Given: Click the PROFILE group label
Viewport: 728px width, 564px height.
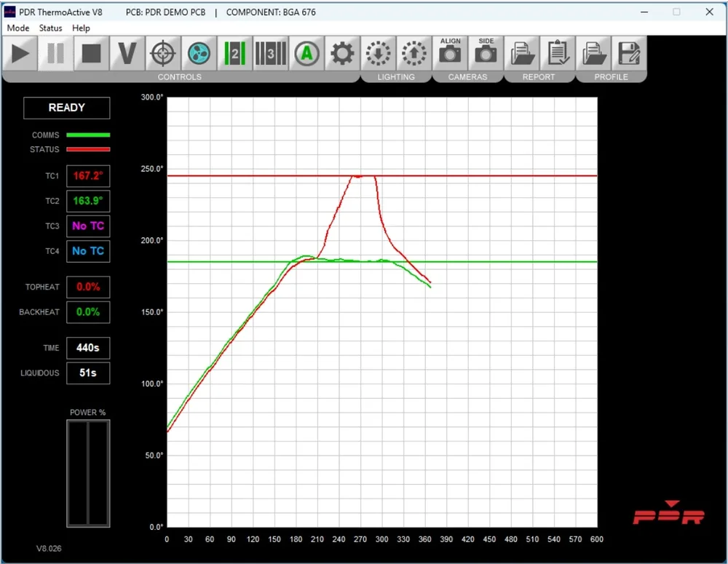Looking at the screenshot, I should coord(611,77).
